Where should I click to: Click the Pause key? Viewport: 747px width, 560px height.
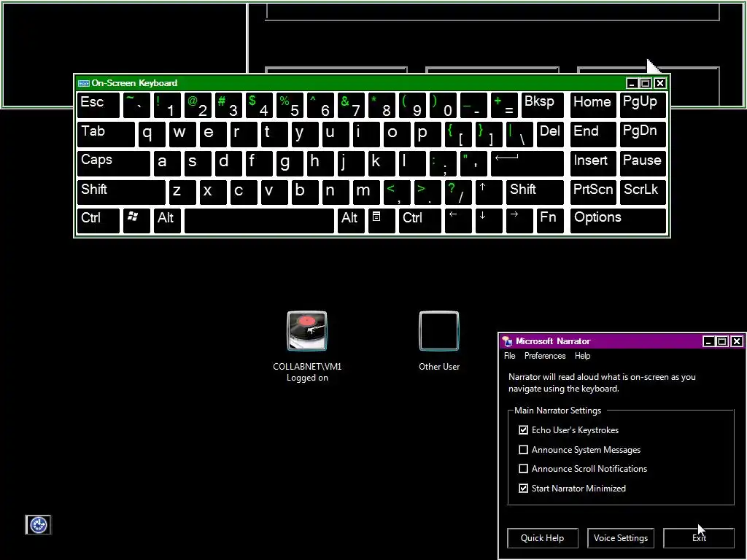pyautogui.click(x=643, y=163)
